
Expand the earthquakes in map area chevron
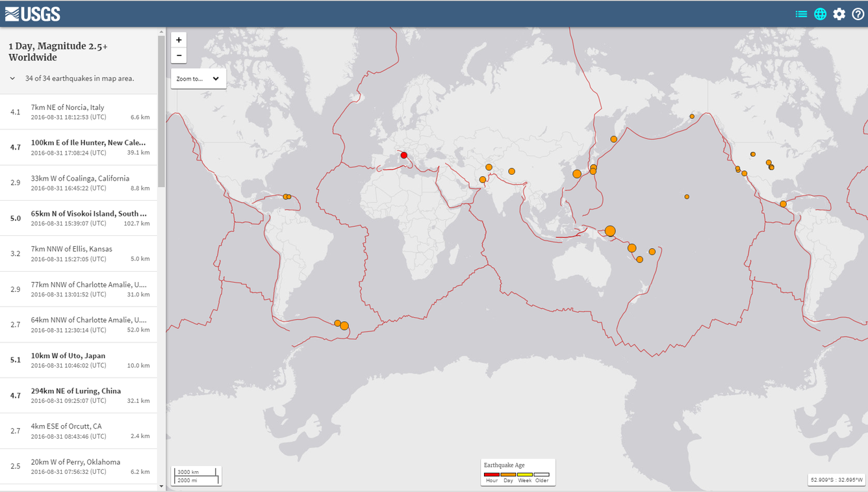coord(12,79)
